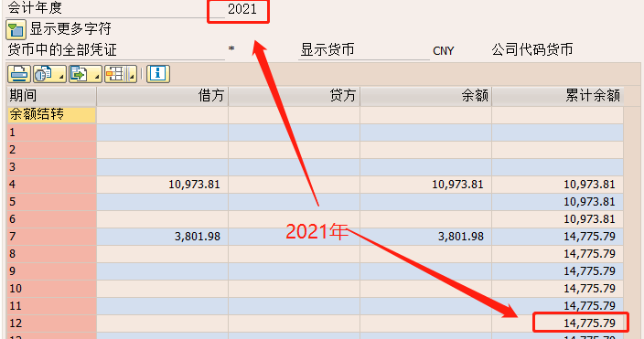
Task: Click the 显示货币 CNY field
Action: pyautogui.click(x=444, y=51)
